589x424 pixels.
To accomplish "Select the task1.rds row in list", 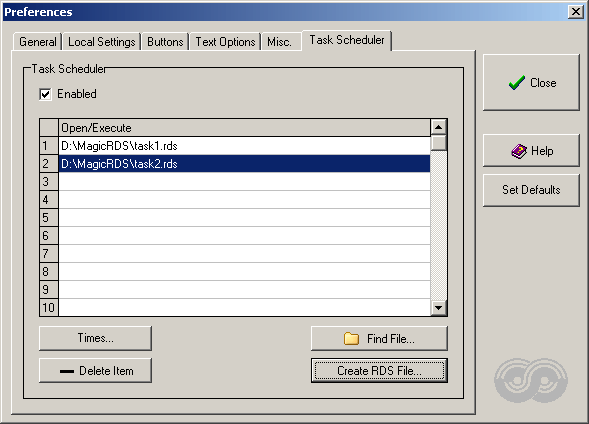I will pyautogui.click(x=244, y=146).
